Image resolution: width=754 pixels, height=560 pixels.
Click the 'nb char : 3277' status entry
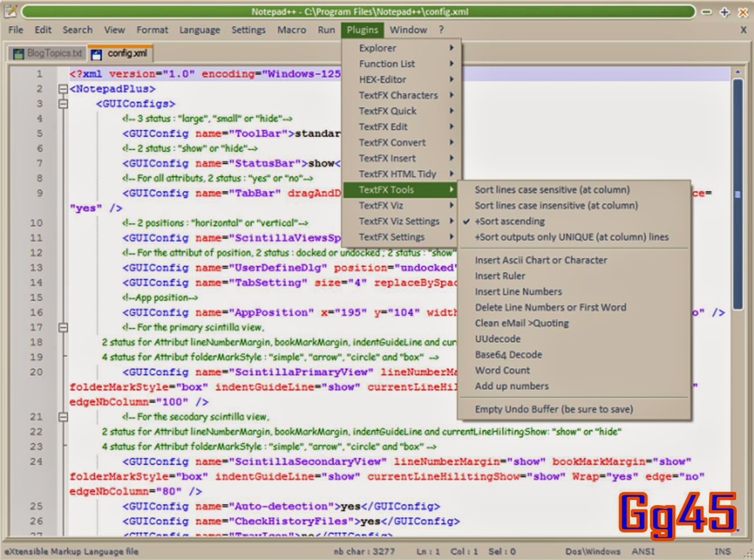click(x=365, y=551)
